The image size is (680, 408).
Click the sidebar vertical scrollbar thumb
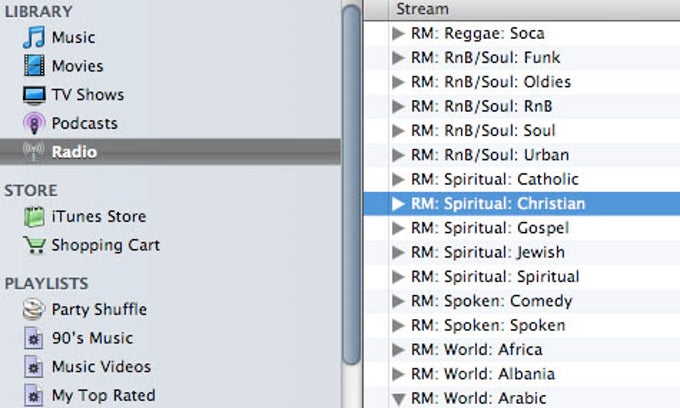click(x=351, y=184)
